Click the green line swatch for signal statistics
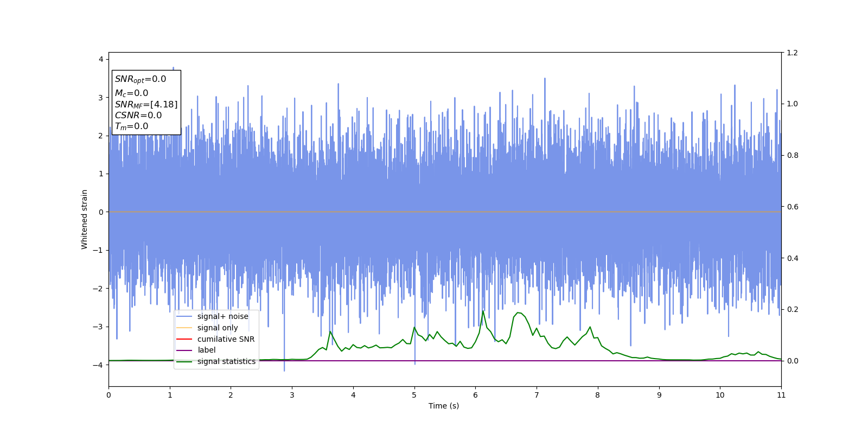The height and width of the screenshot is (434, 868). tap(184, 361)
